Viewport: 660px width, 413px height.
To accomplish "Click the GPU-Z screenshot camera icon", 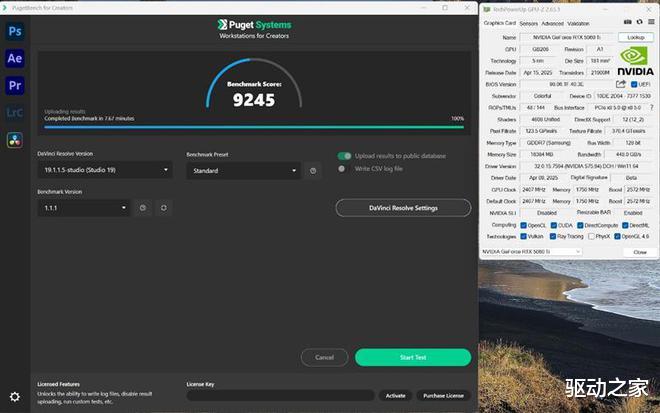I will pos(628,22).
